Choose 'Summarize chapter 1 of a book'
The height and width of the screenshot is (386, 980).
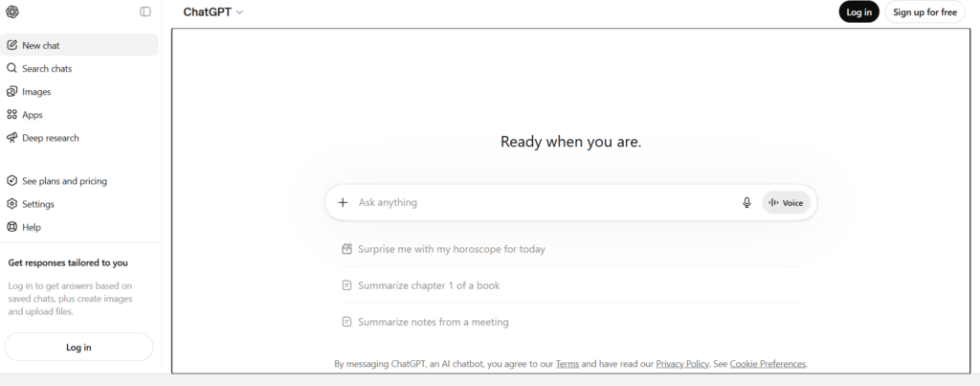[x=571, y=285]
